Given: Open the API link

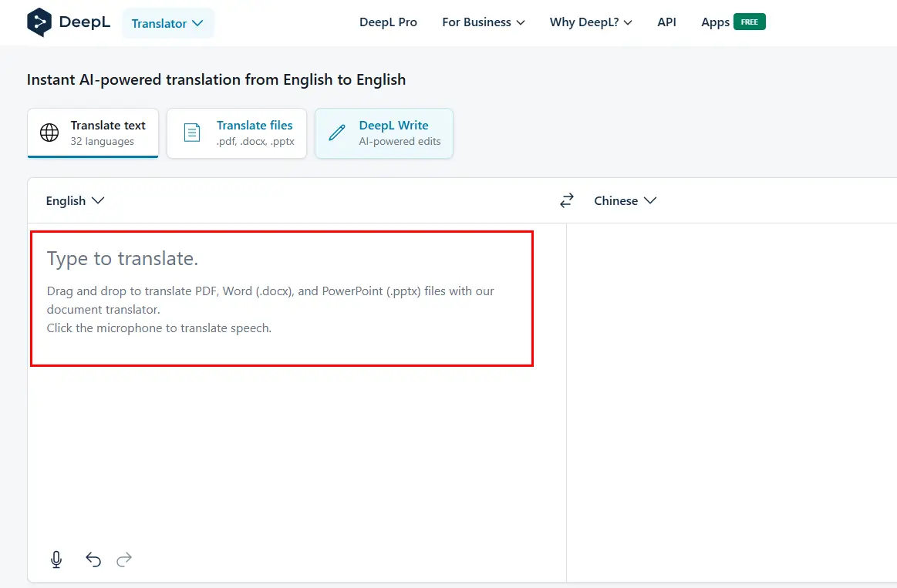Looking at the screenshot, I should [666, 22].
